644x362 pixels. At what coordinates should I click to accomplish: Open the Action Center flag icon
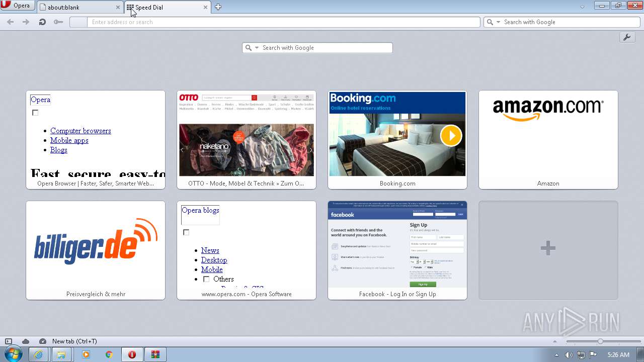click(x=593, y=355)
